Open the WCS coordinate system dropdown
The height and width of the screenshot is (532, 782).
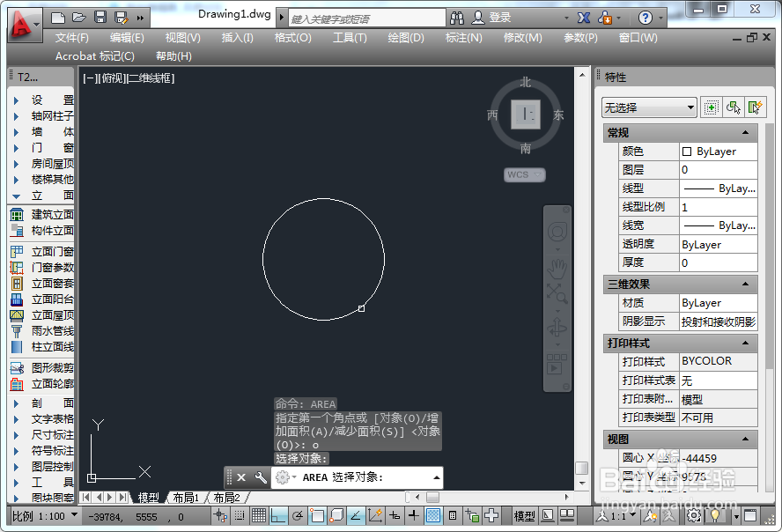525,174
